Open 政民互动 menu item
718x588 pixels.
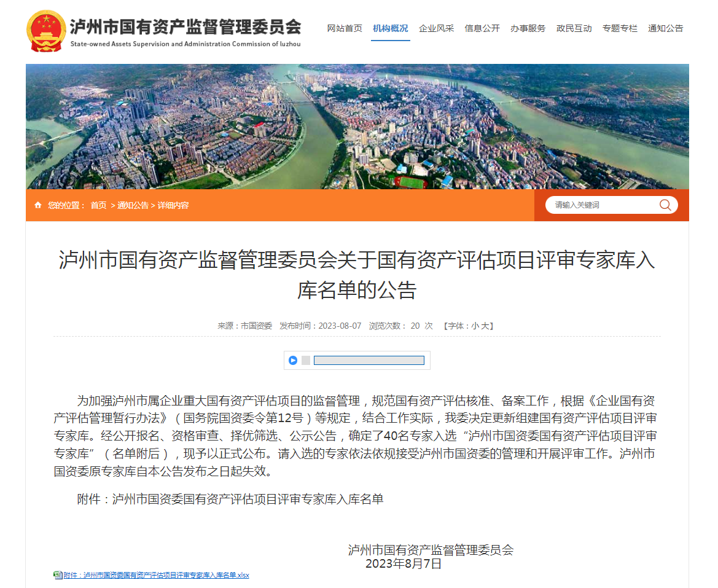pos(574,28)
